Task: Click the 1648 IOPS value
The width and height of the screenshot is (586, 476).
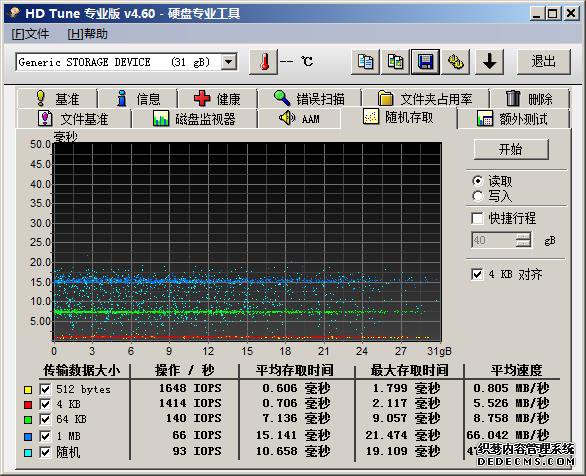Action: [x=190, y=388]
